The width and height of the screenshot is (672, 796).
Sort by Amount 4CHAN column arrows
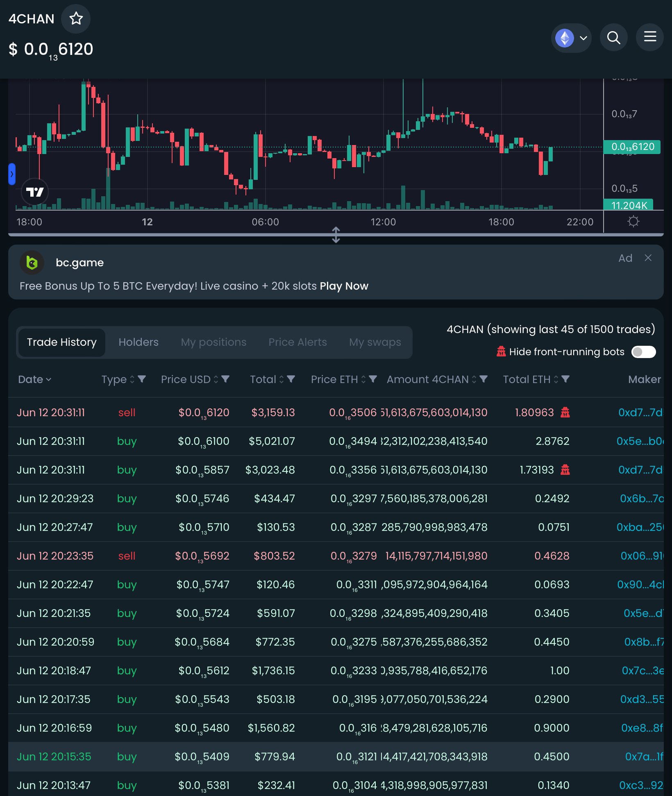pyautogui.click(x=474, y=379)
